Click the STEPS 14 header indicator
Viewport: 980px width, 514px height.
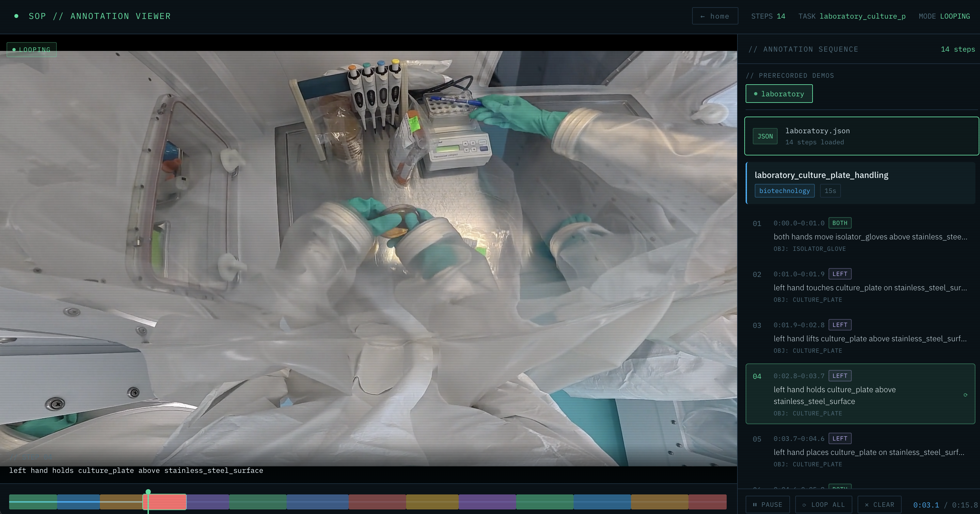(x=768, y=16)
